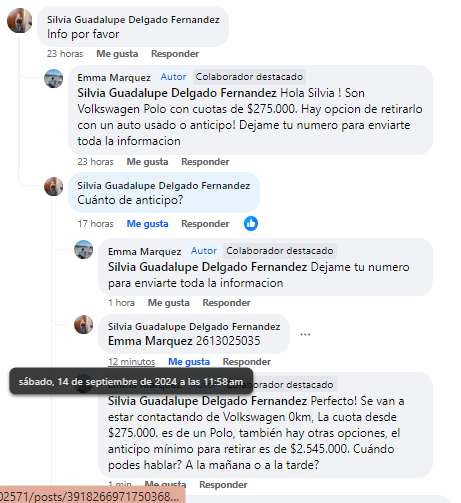The height and width of the screenshot is (503, 461).
Task: Open the '12 minutos' timestamp link
Action: (x=132, y=362)
